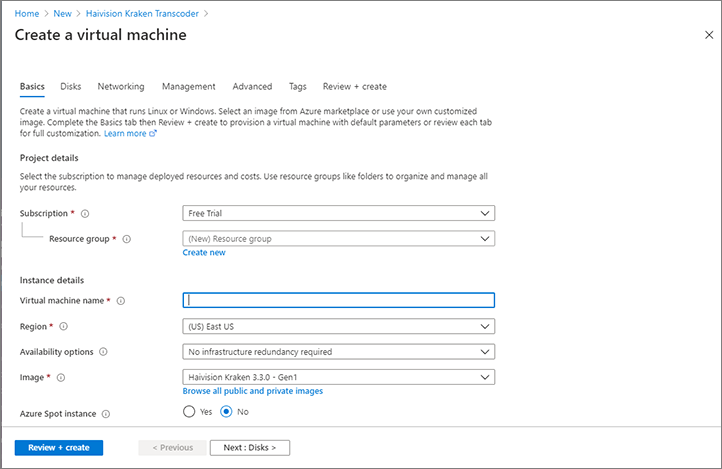Screen dimensions: 722x469
Task: Open the Networking tab
Action: (x=120, y=87)
